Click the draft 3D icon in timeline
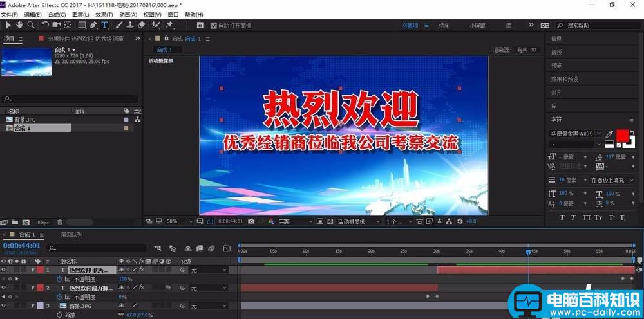644x319 pixels. click(173, 248)
